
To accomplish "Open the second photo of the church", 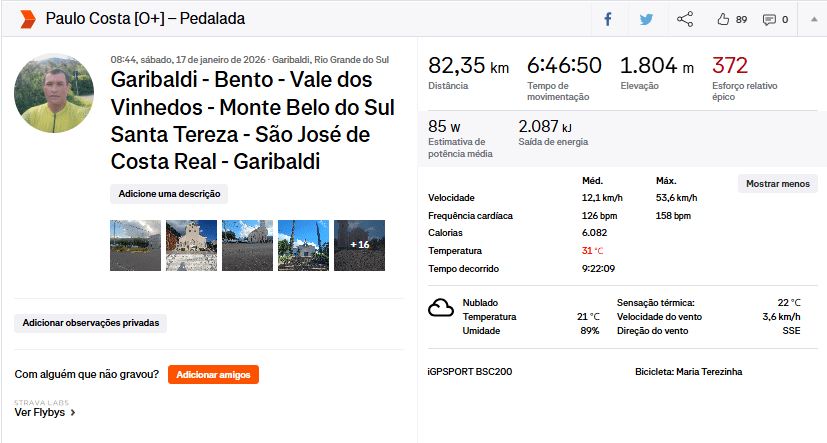I will (191, 245).
